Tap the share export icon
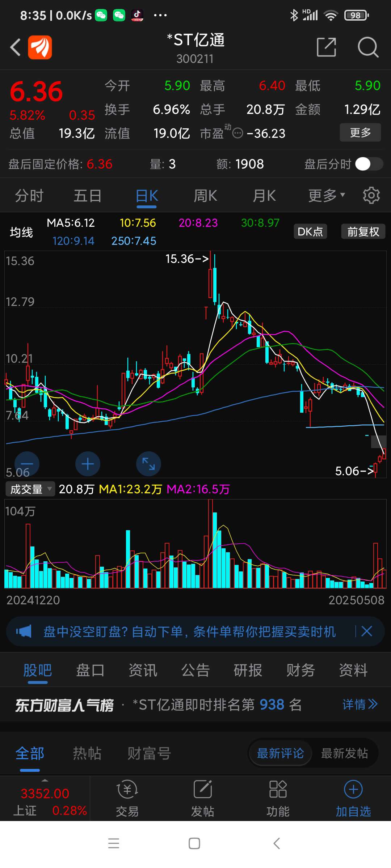Image resolution: width=391 pixels, height=868 pixels. [326, 47]
